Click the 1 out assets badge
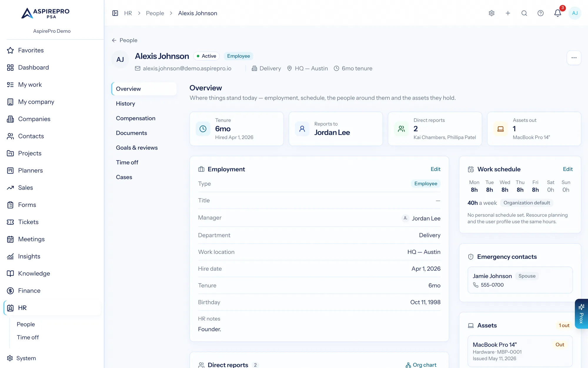The height and width of the screenshot is (368, 588). (564, 325)
